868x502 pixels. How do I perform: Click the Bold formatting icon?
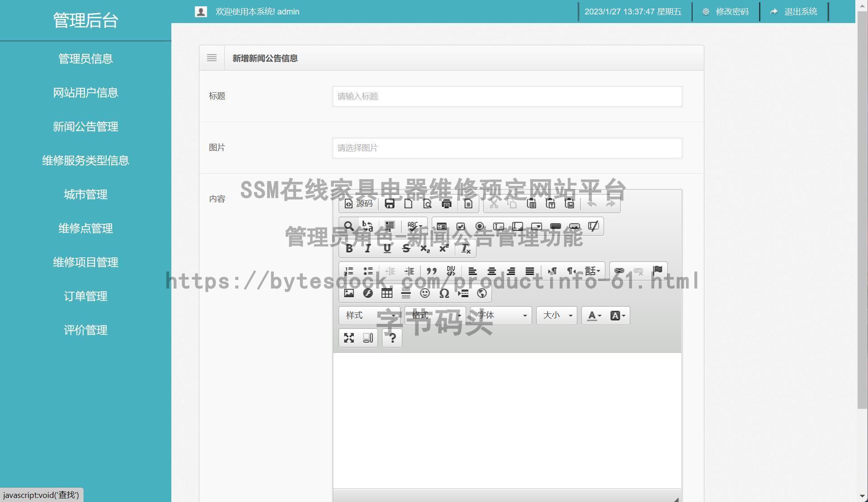point(349,248)
